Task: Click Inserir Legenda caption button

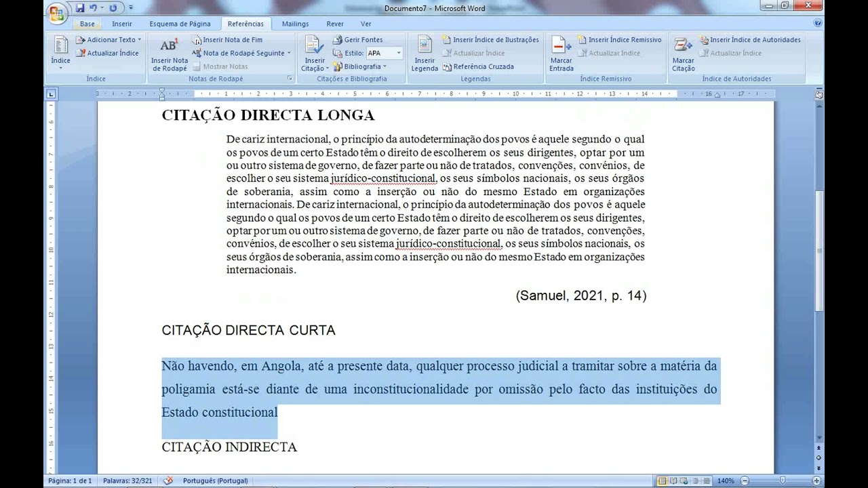Action: click(425, 54)
